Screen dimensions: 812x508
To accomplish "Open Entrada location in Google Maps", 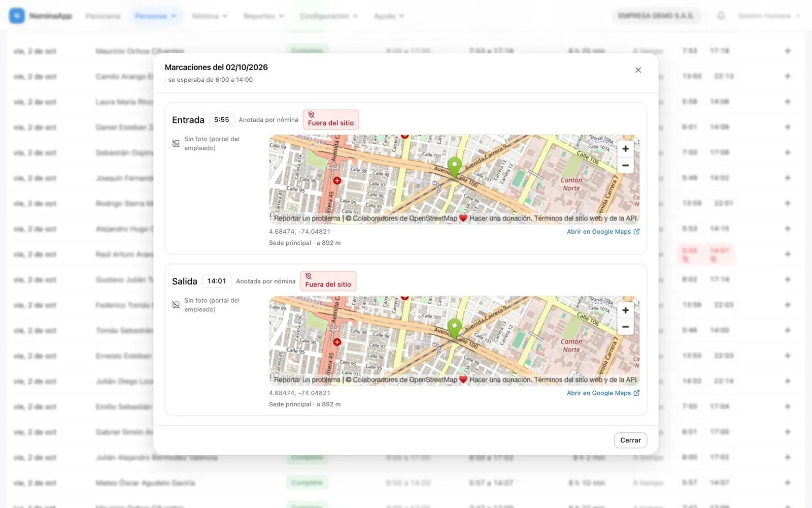I will (x=603, y=232).
